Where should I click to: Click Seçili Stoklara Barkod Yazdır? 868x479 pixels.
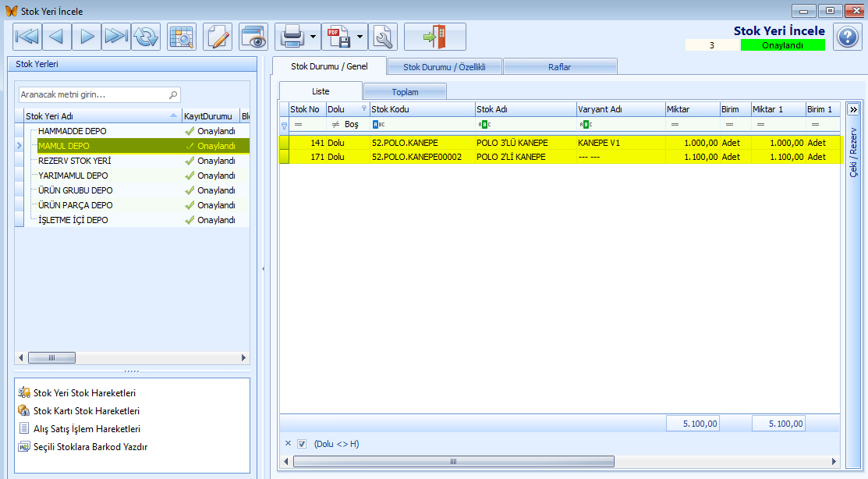pyautogui.click(x=90, y=446)
